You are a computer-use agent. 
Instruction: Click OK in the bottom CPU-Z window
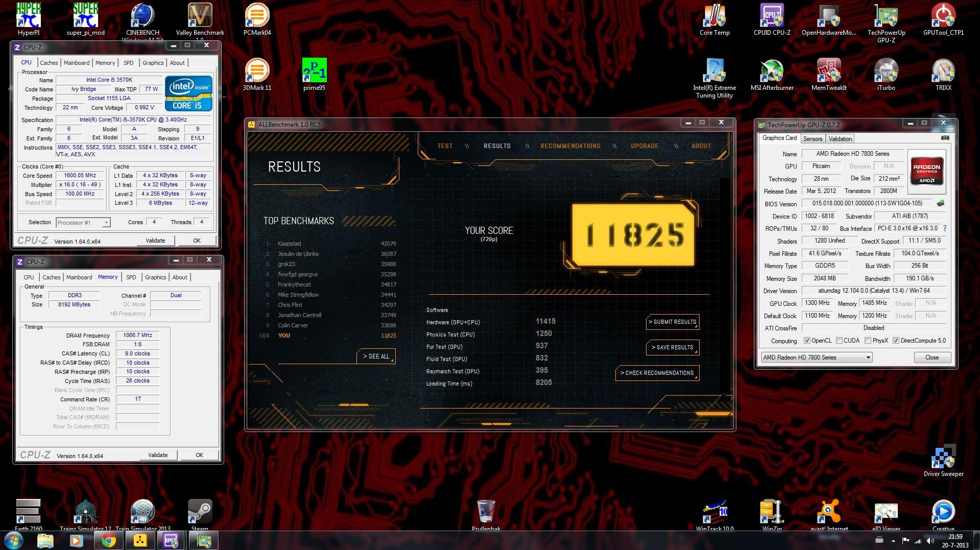click(x=199, y=455)
